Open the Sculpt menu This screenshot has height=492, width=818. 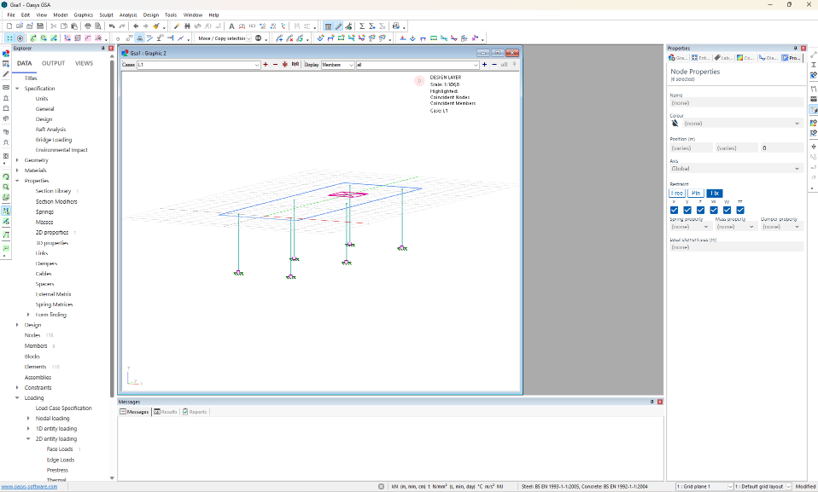pyautogui.click(x=106, y=15)
